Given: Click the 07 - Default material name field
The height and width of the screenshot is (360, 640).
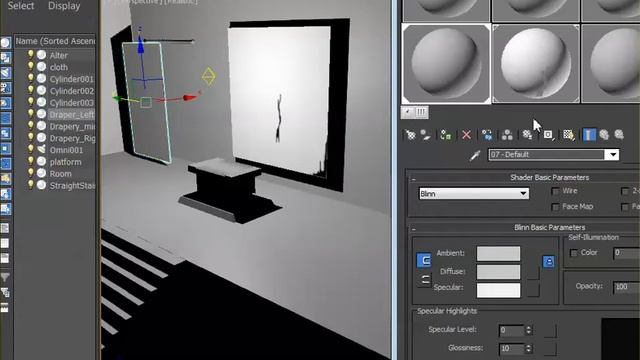Looking at the screenshot, I should point(547,155).
